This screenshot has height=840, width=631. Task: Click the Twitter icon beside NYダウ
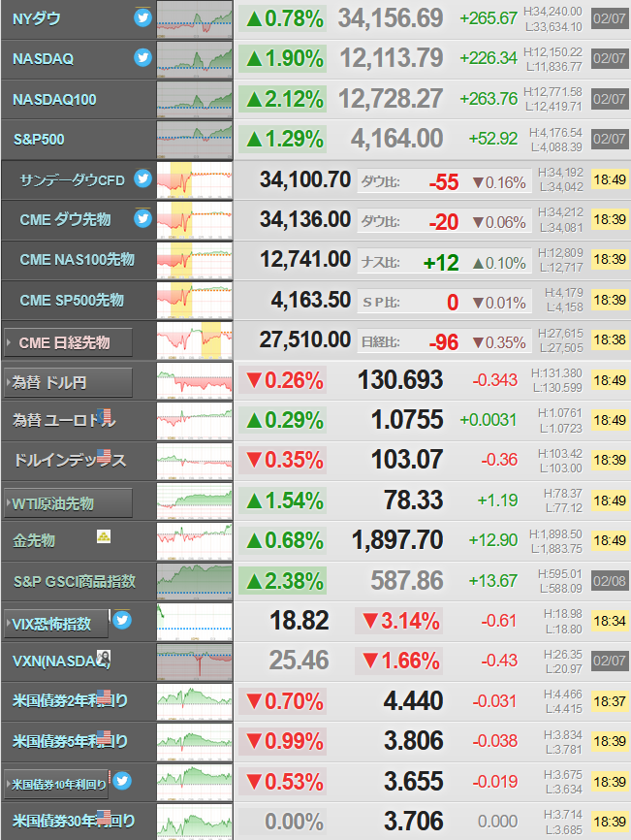coord(142,17)
